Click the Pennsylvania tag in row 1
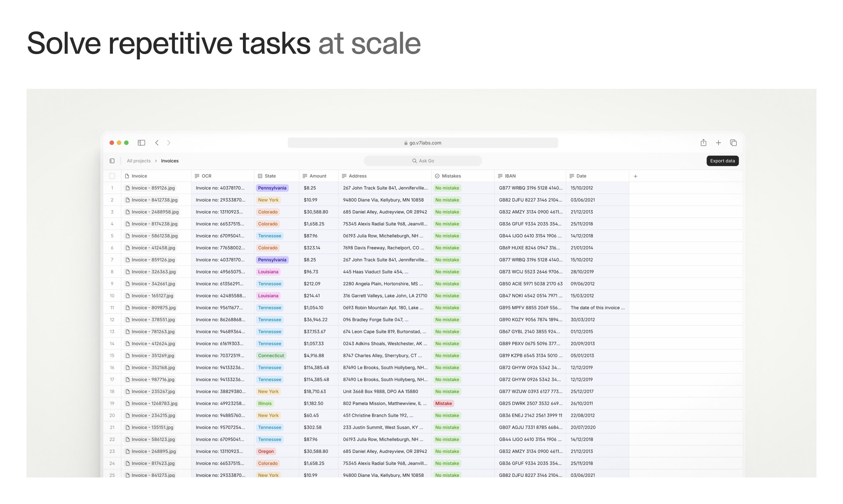This screenshot has height=504, width=843. pyautogui.click(x=272, y=188)
